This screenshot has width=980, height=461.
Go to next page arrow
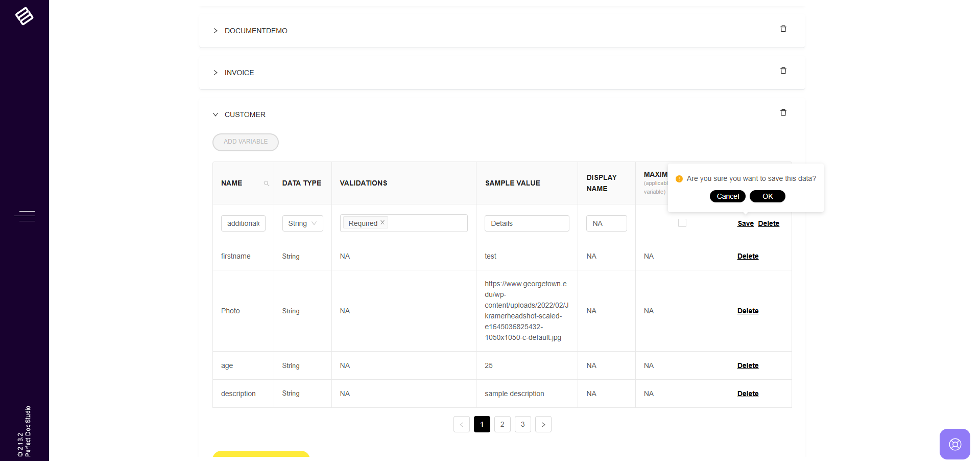coord(543,424)
